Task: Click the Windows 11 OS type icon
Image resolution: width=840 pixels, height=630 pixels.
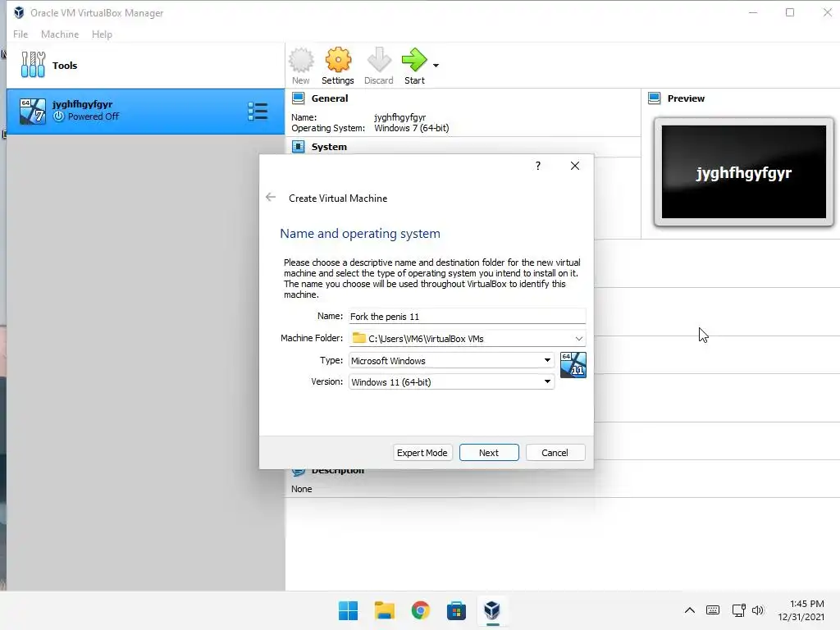Action: 573,365
